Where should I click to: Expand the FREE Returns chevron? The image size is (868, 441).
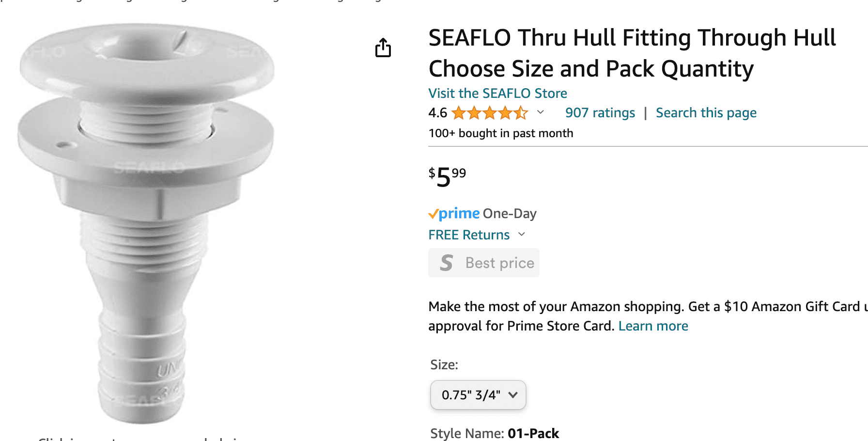tap(522, 235)
